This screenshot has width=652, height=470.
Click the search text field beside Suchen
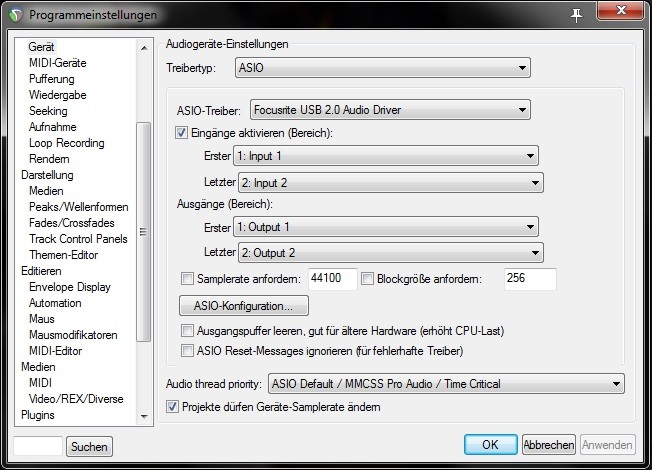pos(38,446)
